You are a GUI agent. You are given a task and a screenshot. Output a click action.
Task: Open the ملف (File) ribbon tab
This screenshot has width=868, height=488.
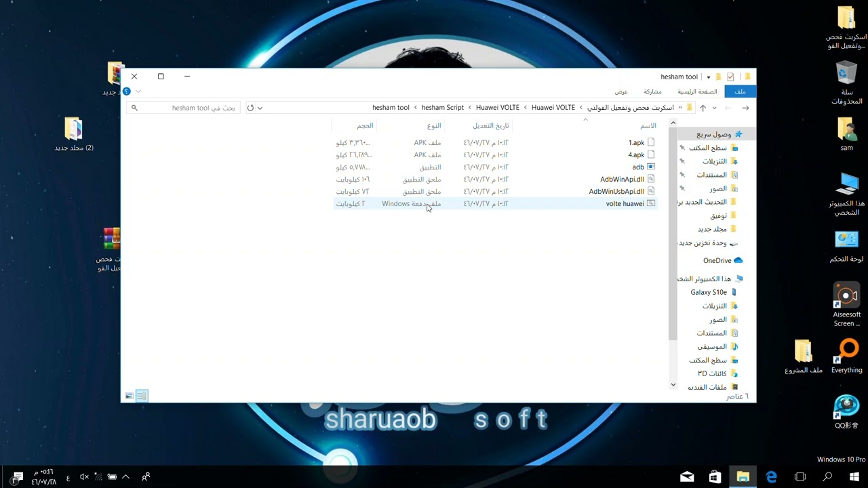click(740, 91)
